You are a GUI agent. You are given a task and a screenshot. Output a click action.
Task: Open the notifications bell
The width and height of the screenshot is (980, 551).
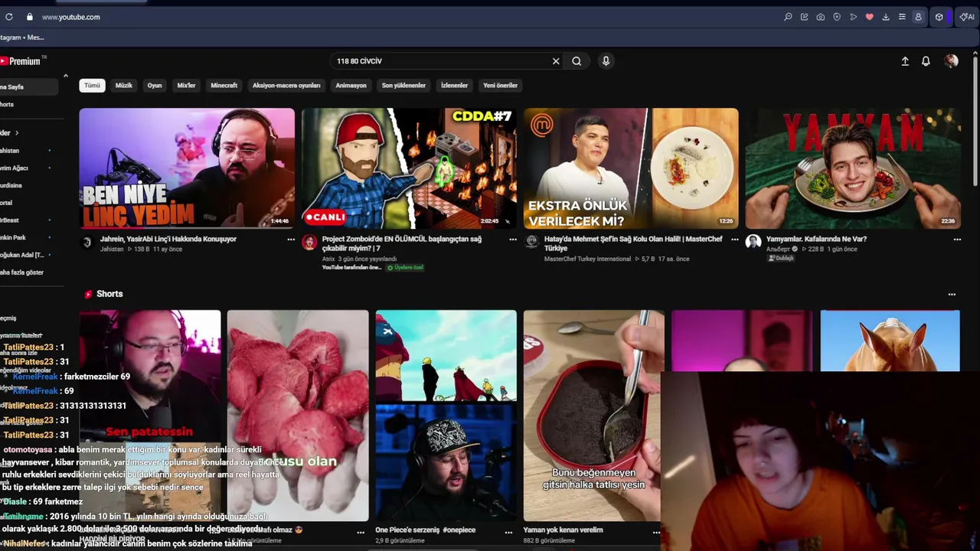click(x=926, y=61)
